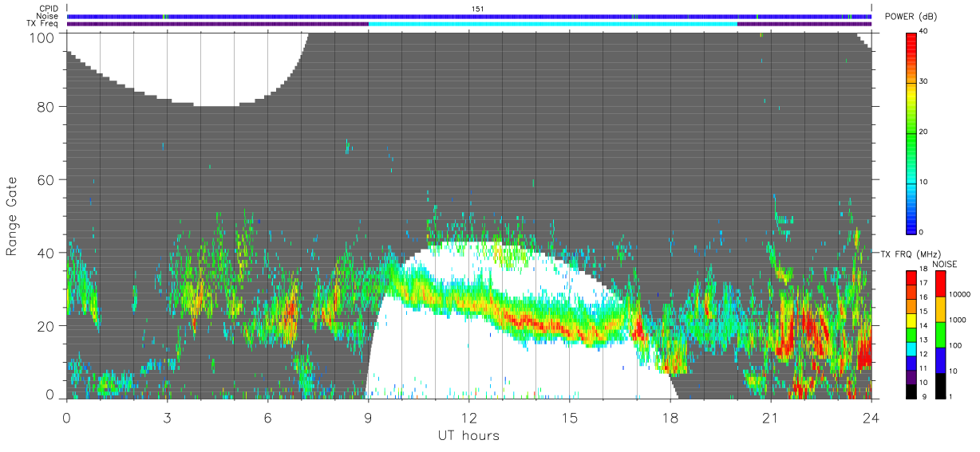Click the green swatch in the NOISE legend
980x452 pixels.
pos(942,335)
